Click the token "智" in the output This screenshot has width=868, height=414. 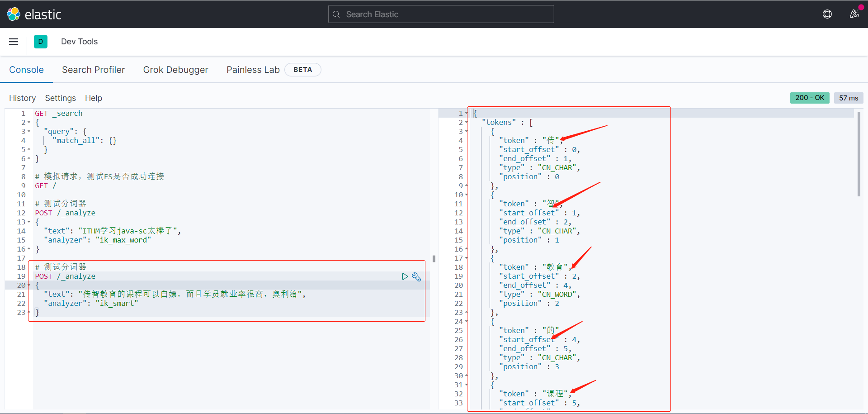click(x=551, y=204)
